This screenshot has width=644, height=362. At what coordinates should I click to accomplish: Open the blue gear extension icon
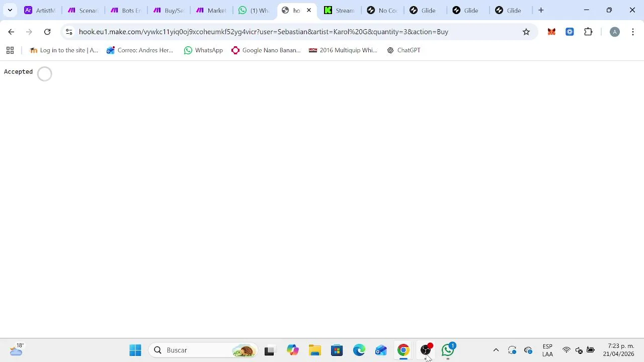point(570,32)
